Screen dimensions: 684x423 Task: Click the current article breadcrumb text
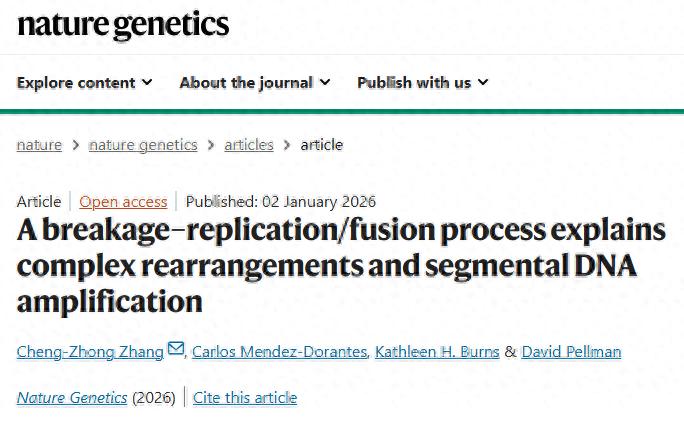[x=322, y=145]
